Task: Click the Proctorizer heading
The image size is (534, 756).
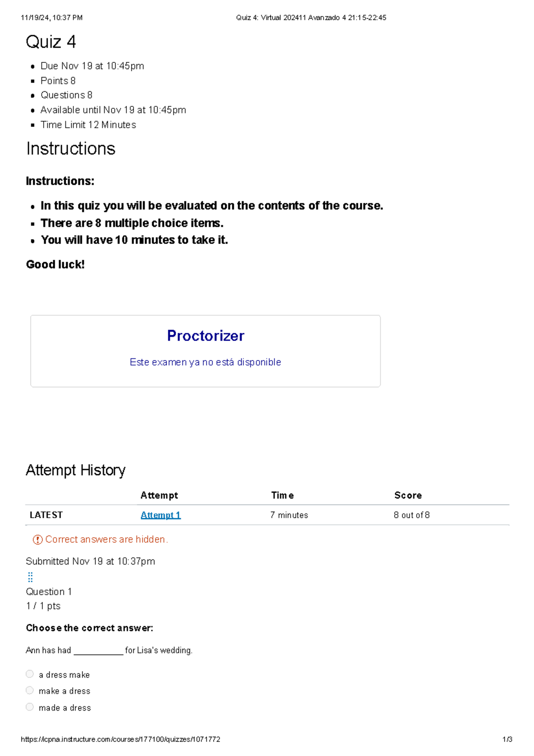Action: pyautogui.click(x=206, y=336)
